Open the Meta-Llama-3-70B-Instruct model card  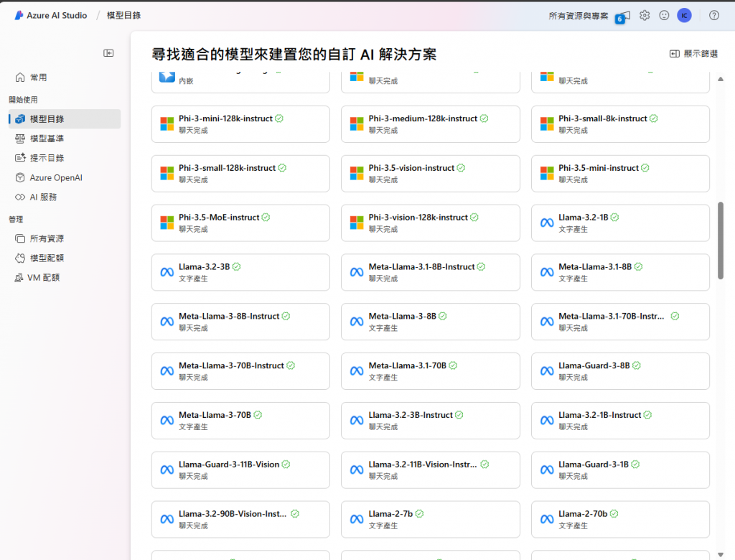tap(240, 371)
